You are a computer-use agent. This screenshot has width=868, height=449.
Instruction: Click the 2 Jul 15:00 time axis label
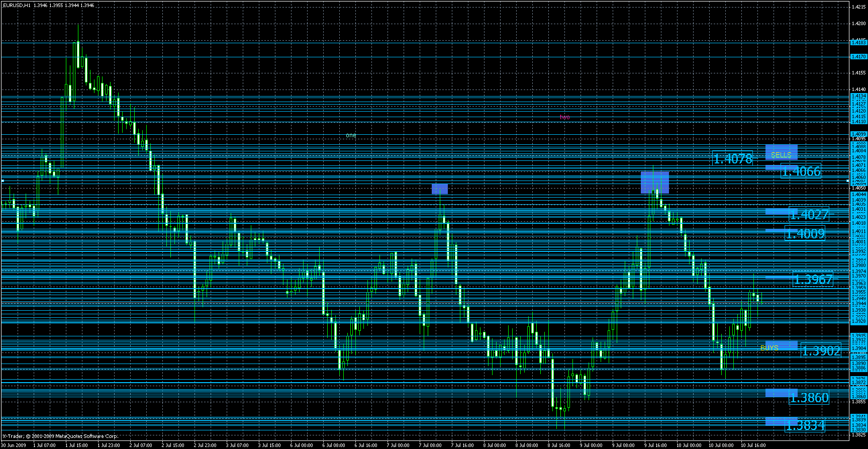(173, 445)
